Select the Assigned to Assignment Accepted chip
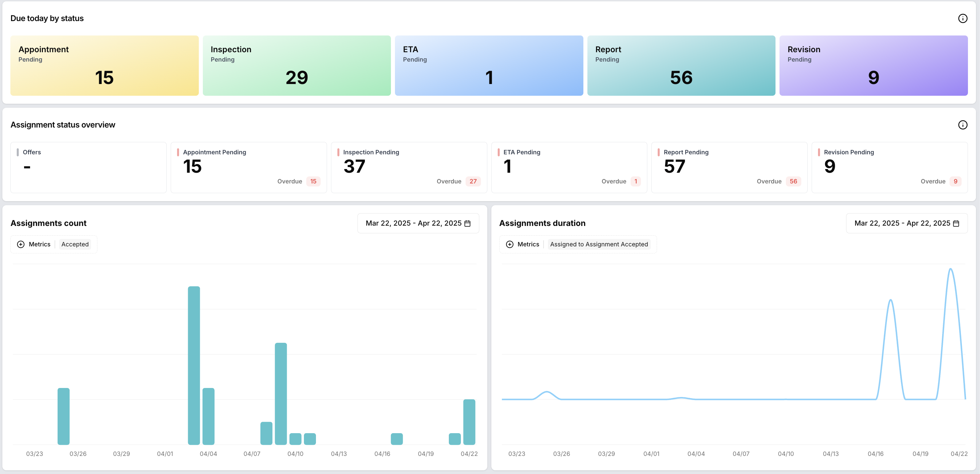The height and width of the screenshot is (474, 980). click(x=598, y=244)
